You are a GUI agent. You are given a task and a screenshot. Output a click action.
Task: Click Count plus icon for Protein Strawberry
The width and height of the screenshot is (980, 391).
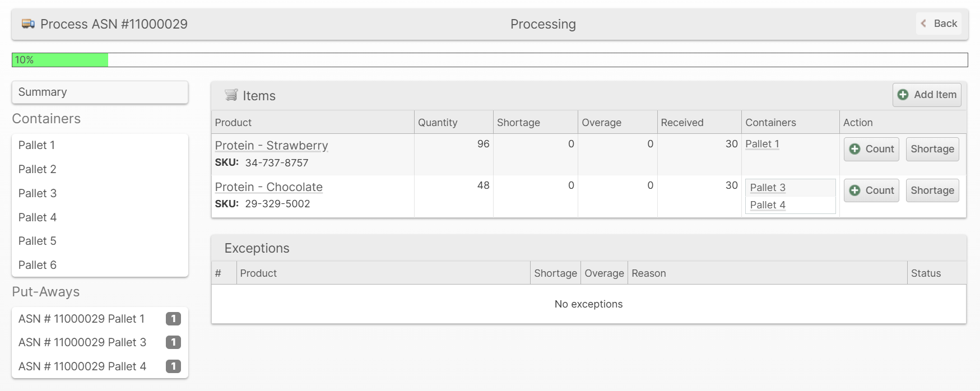(x=854, y=149)
